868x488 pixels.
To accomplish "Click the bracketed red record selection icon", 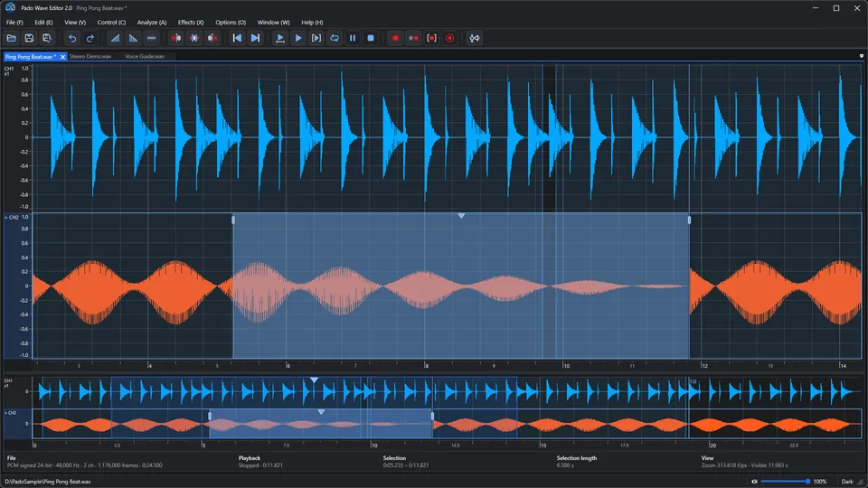I will [432, 38].
